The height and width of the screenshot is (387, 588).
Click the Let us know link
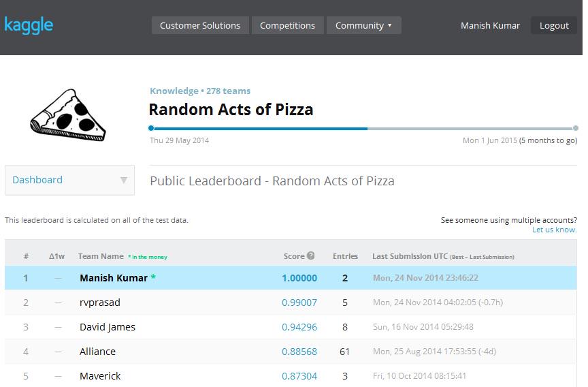click(x=554, y=230)
